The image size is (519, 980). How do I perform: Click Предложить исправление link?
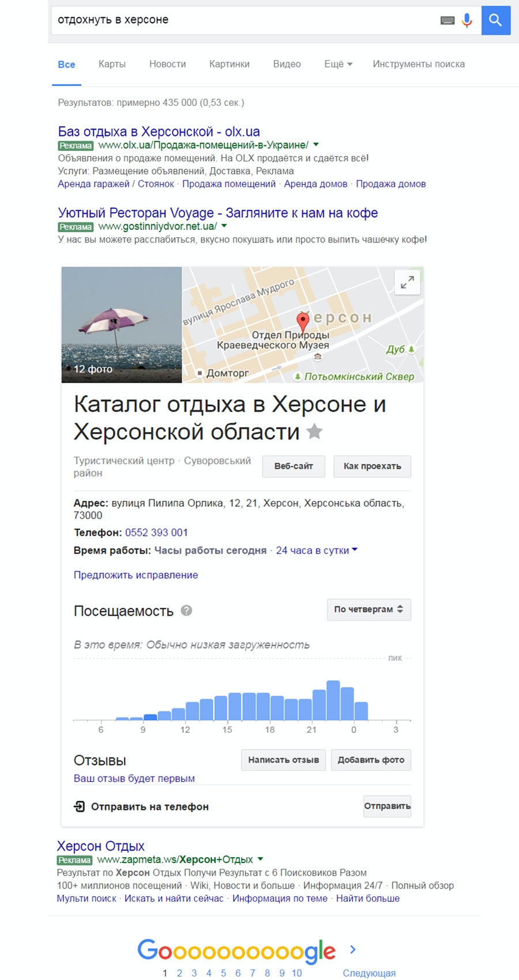[x=136, y=575]
